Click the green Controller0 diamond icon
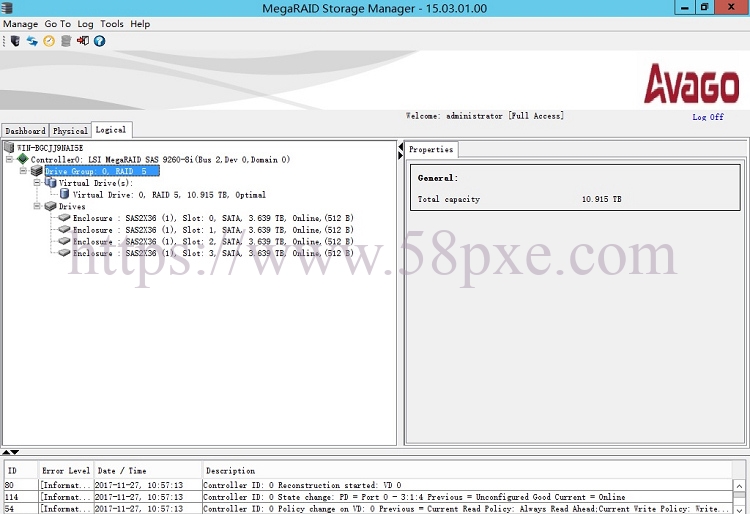Screen dimensions: 750x514 (x=22, y=159)
